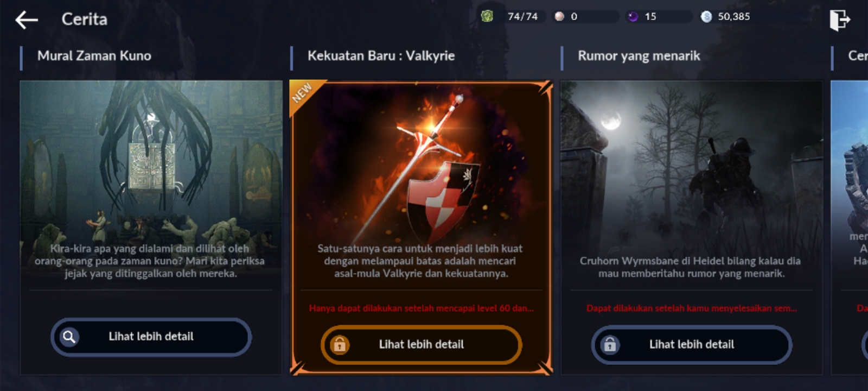Select the white pearl currency icon

pyautogui.click(x=559, y=16)
